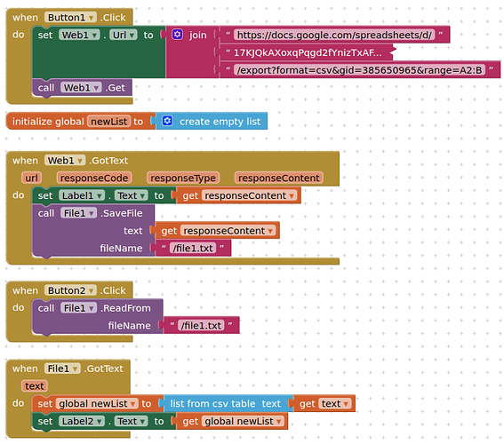Edit the /export?format=csv text string
Viewport: 504px width, 444px height.
[359, 69]
